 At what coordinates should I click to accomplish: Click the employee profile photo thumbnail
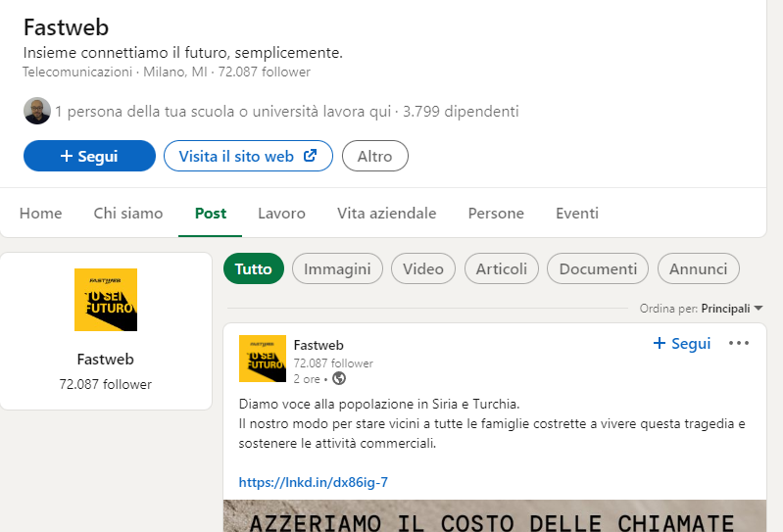(x=37, y=112)
